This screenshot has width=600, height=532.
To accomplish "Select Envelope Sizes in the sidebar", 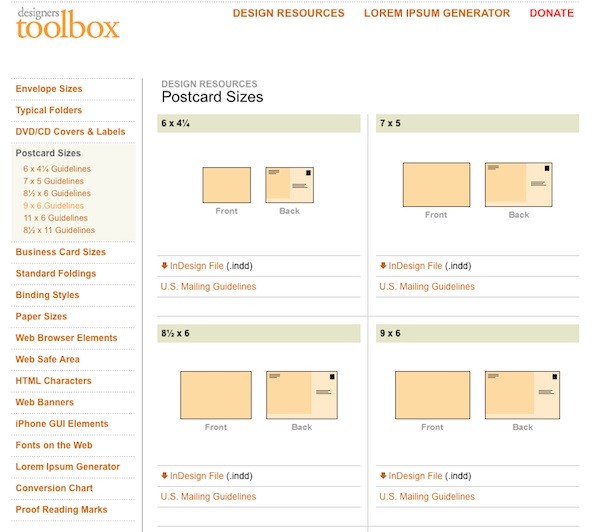I will 49,89.
